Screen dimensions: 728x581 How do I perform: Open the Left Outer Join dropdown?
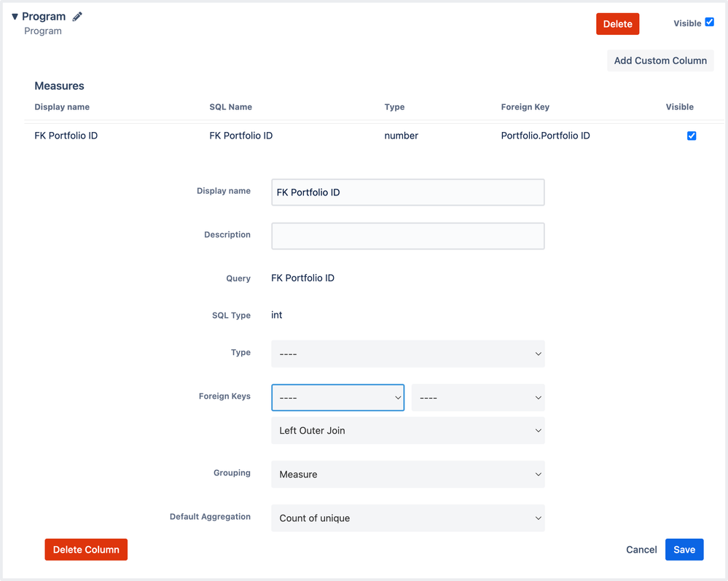[407, 431]
